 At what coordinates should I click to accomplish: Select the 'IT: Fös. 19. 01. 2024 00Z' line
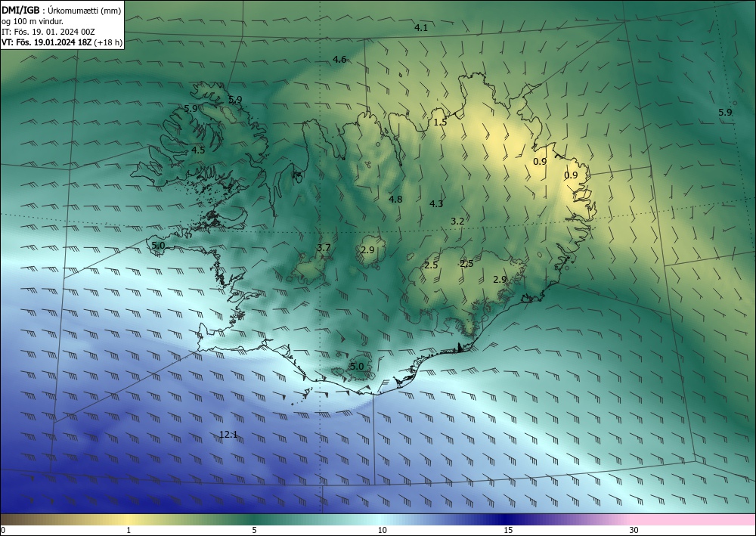[x=48, y=32]
